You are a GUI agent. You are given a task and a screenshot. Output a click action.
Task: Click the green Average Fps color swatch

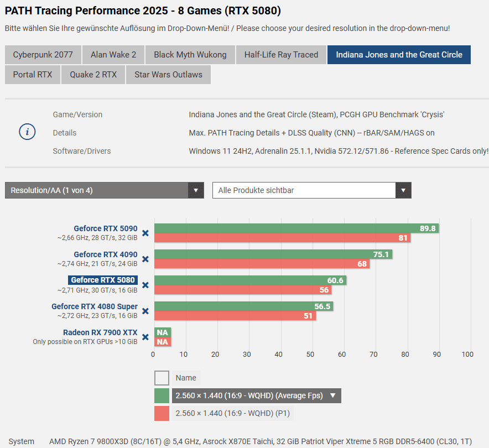click(162, 395)
